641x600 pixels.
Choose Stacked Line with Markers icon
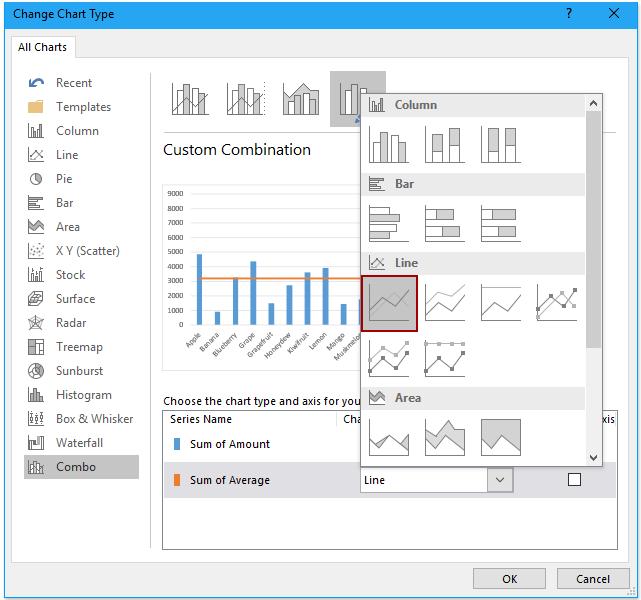click(388, 358)
